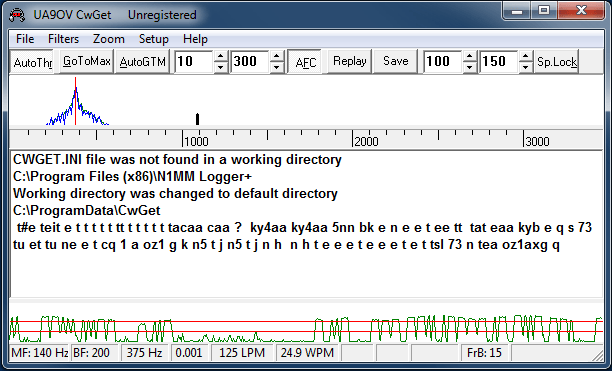Click the Save button

pos(395,61)
